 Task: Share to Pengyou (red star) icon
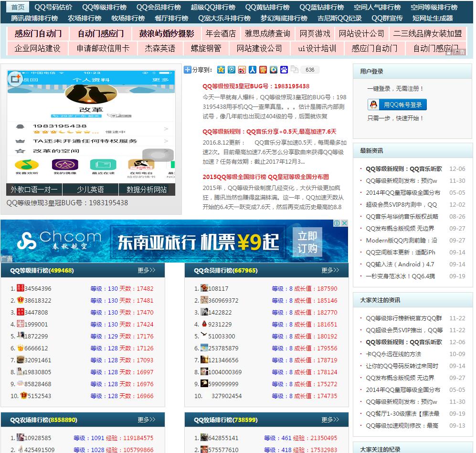[263, 70]
